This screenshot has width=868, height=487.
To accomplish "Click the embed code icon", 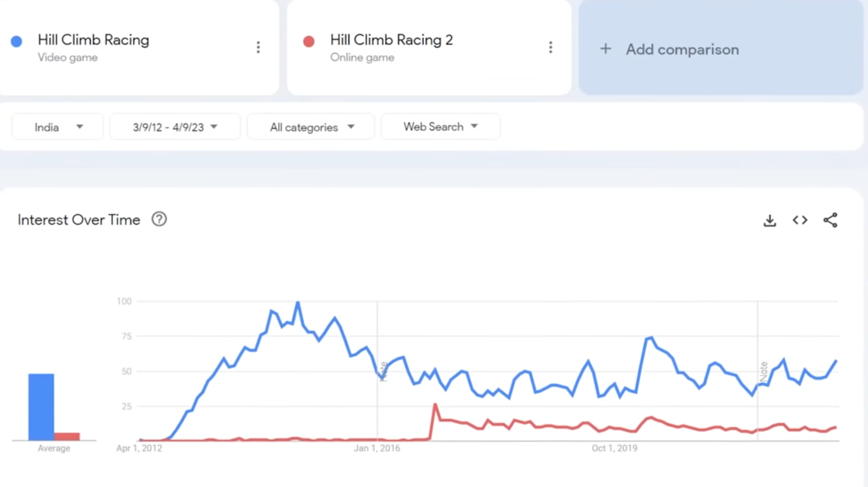I will [x=800, y=220].
